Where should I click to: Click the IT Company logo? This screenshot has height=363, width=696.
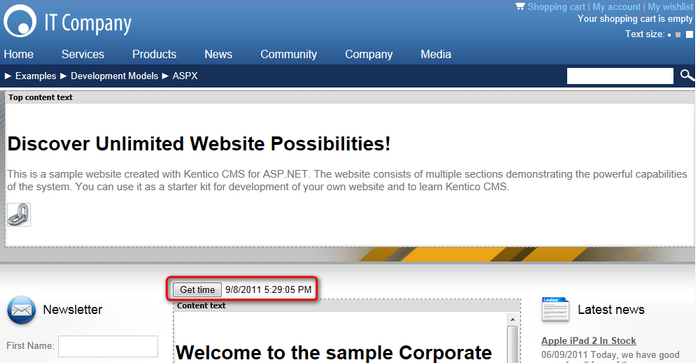pyautogui.click(x=67, y=21)
